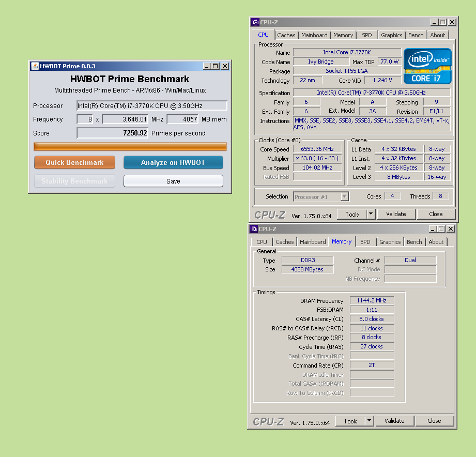Close the top CPU-Z window via X
The height and width of the screenshot is (457, 476).
click(x=452, y=22)
